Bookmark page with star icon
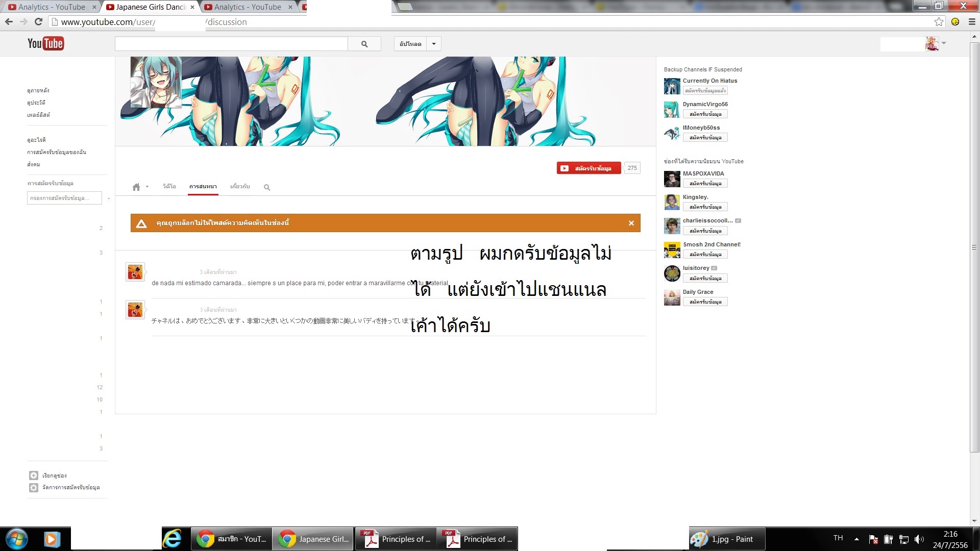This screenshot has width=980, height=551. 939,22
